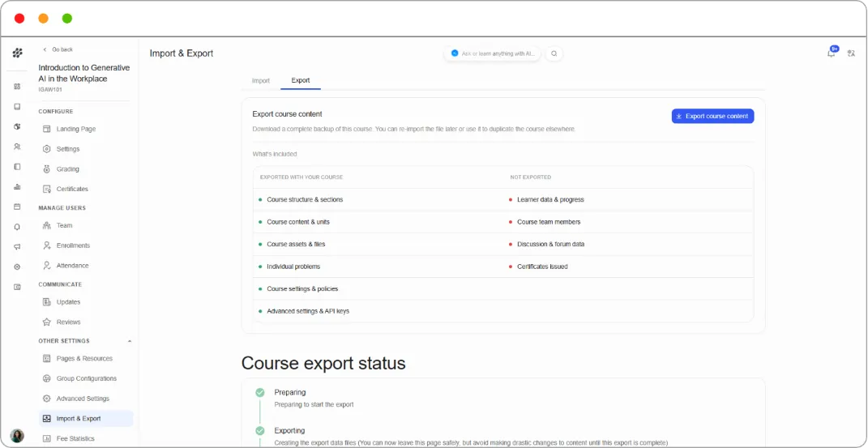The height and width of the screenshot is (448, 868).
Task: Select the Export tab
Action: 301,81
